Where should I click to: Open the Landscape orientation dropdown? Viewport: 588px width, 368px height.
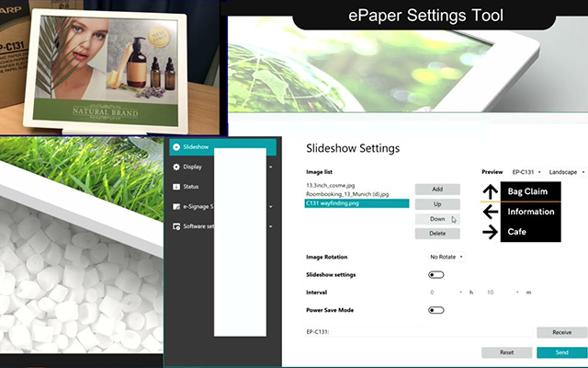566,172
